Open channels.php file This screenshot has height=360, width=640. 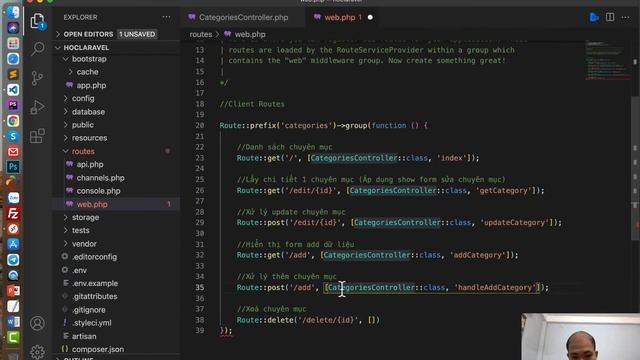point(100,178)
